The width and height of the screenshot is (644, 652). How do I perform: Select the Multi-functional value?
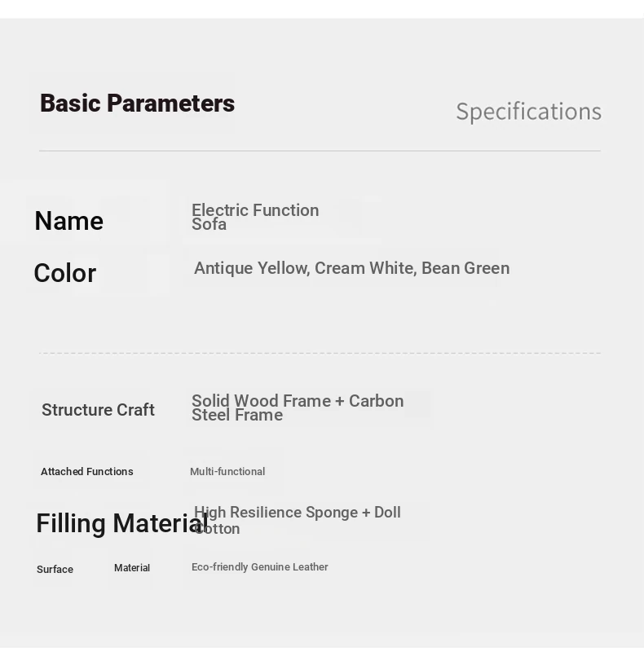pos(227,472)
